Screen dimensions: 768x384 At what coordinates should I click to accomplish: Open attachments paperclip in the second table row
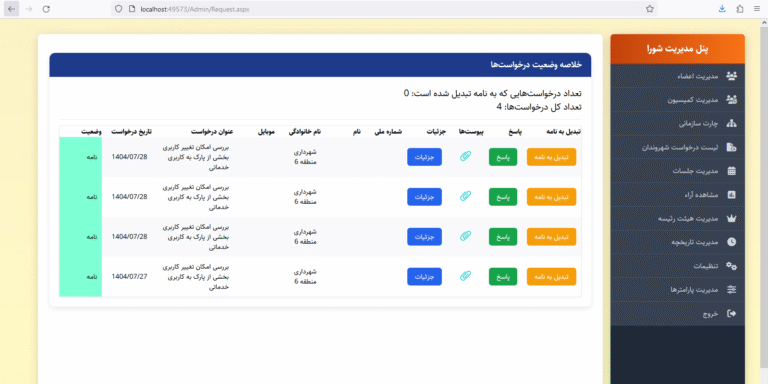[466, 196]
